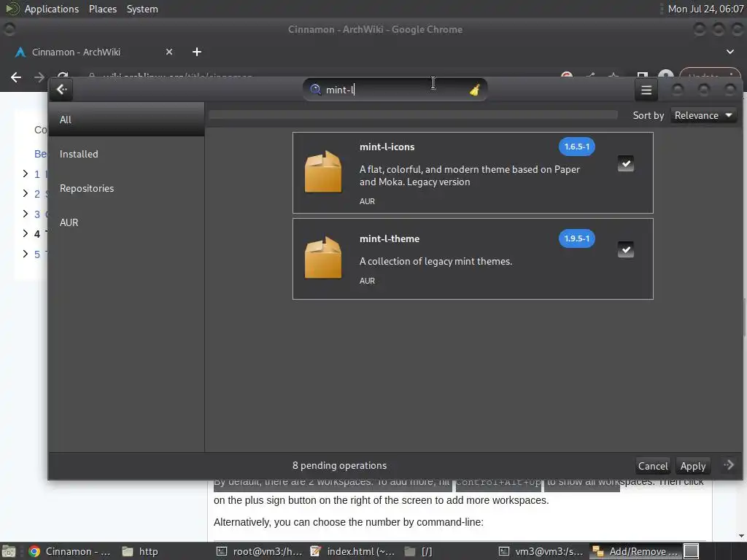Image resolution: width=747 pixels, height=560 pixels.
Task: Click the Cancel button
Action: click(x=653, y=466)
